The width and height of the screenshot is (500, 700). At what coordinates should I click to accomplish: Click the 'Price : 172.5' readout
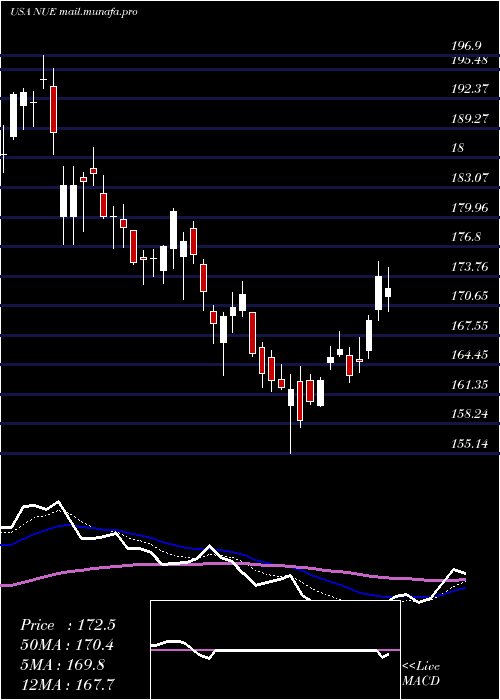68,625
